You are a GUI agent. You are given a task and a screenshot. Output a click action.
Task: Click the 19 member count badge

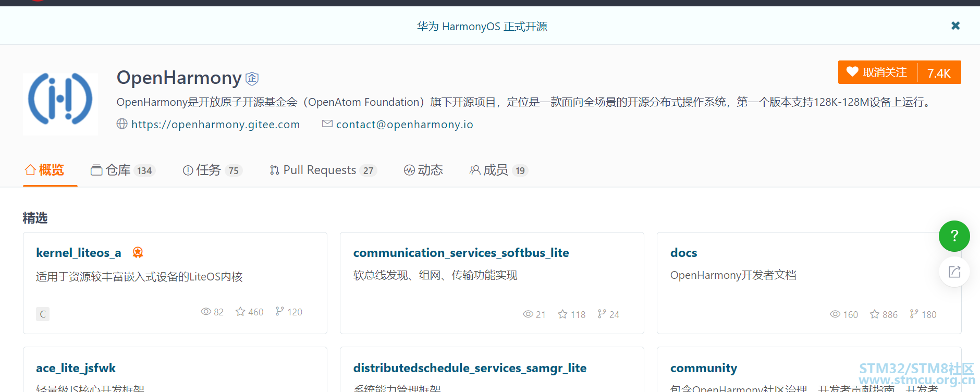coord(520,170)
